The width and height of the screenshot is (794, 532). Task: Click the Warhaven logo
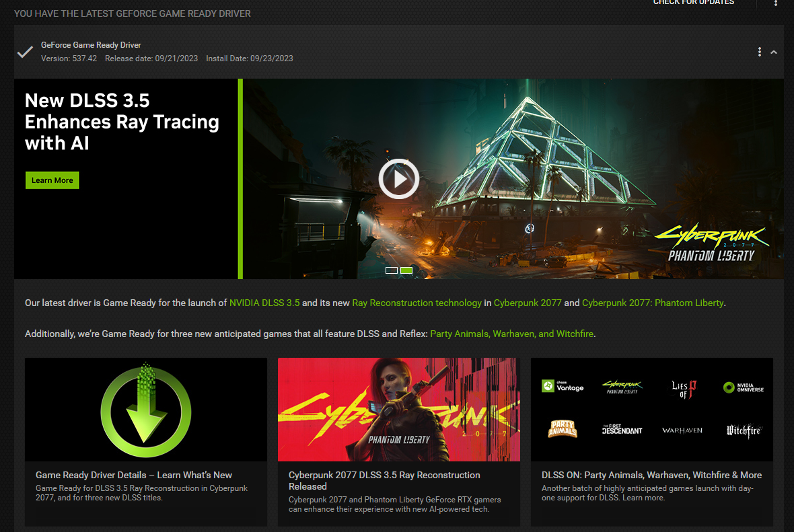682,430
